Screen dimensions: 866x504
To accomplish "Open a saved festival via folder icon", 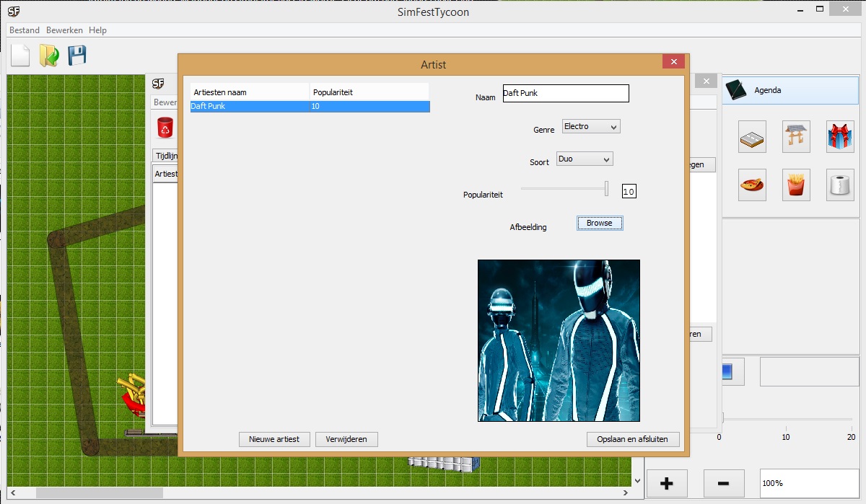I will pyautogui.click(x=49, y=56).
